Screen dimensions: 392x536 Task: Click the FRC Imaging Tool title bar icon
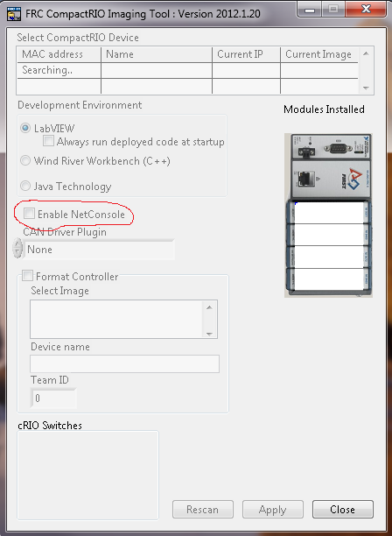[x=14, y=14]
